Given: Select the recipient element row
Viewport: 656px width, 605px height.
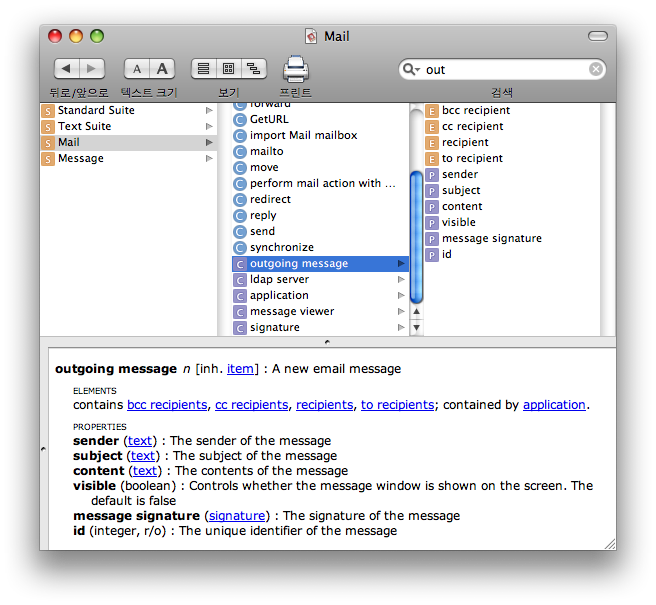Looking at the screenshot, I should [512, 143].
